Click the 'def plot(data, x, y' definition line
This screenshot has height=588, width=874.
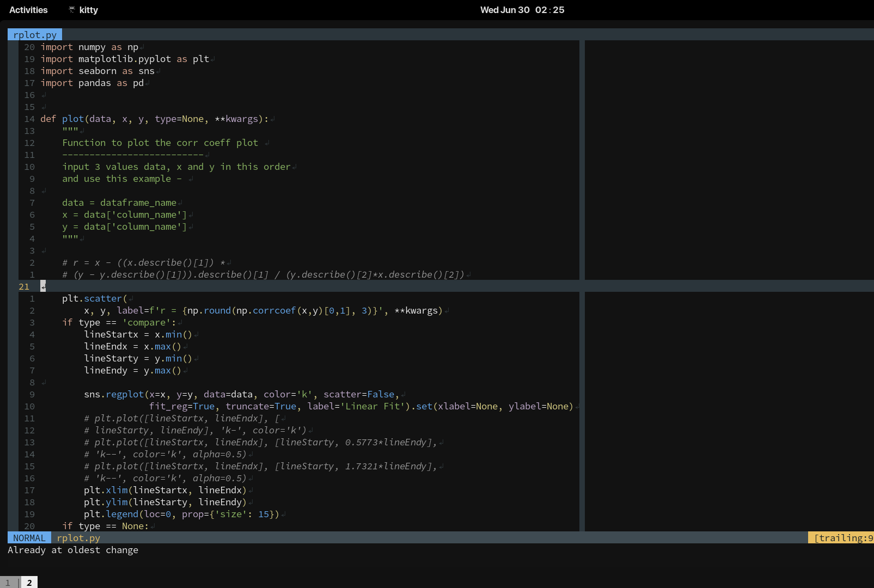(155, 119)
